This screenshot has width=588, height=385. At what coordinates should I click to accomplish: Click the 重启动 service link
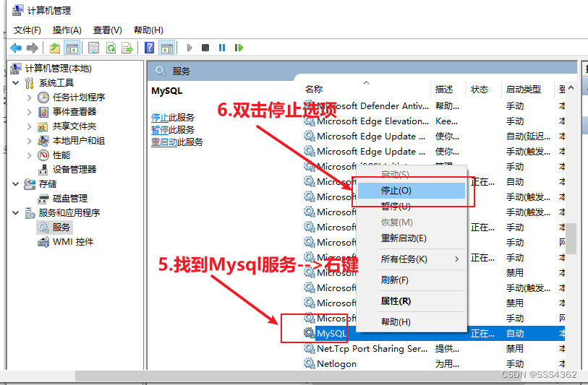point(164,142)
